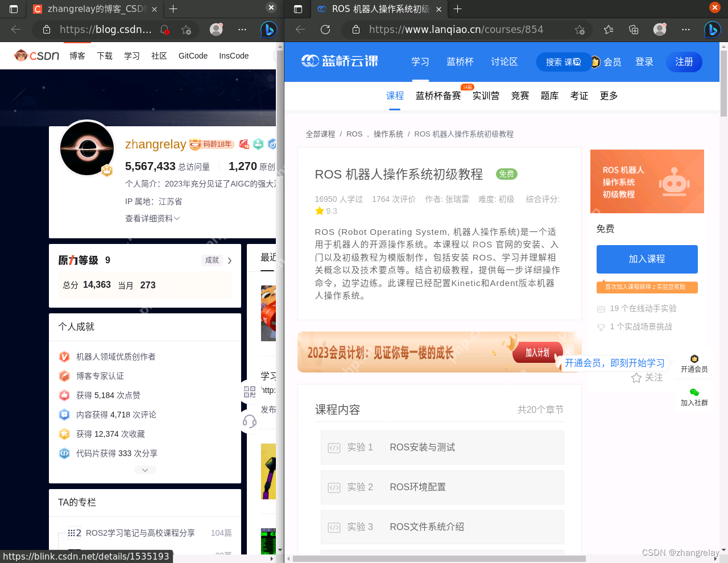
Task: Click the customer service headset icon
Action: point(249,421)
